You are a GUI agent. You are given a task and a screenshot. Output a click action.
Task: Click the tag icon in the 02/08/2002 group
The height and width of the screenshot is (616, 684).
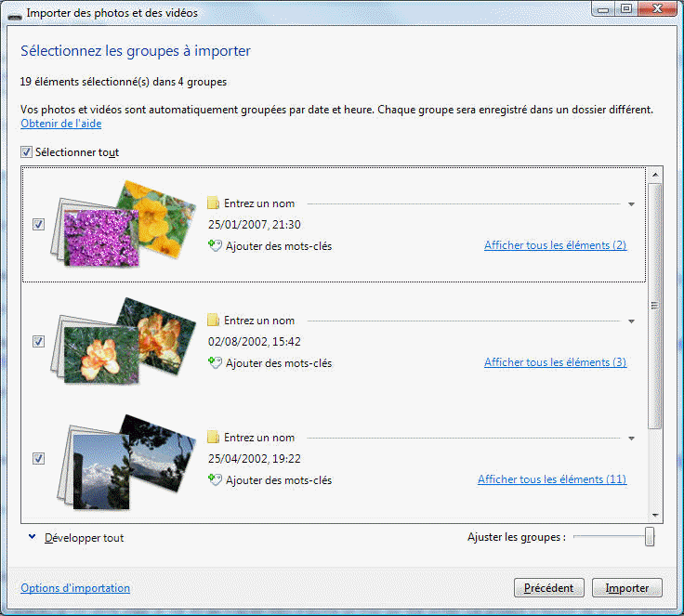pos(215,362)
